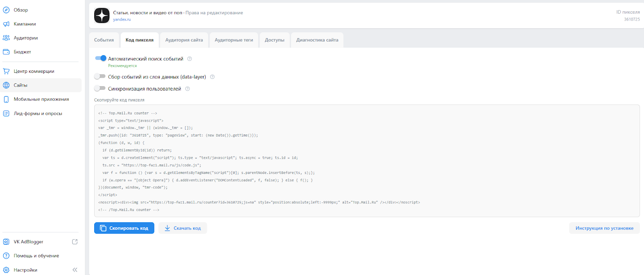Click the Campaigns megaphone icon
This screenshot has width=644, height=275.
6,24
